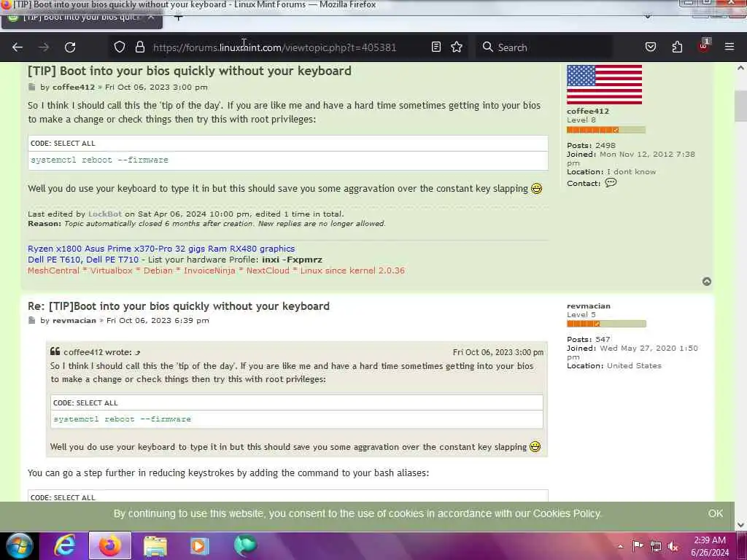Image resolution: width=747 pixels, height=560 pixels.
Task: Open Save to Pocket icon
Action: coord(650,47)
